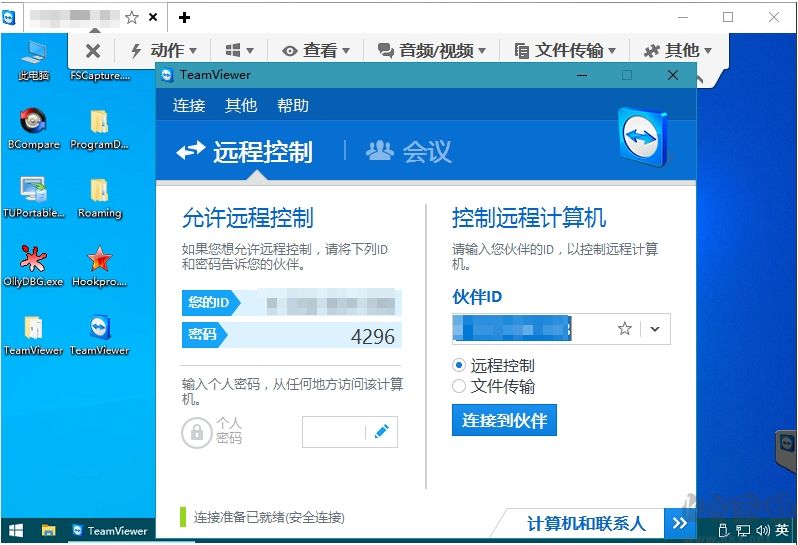Open the 音频/视频 toolbar menu
The image size is (798, 545).
tap(432, 50)
